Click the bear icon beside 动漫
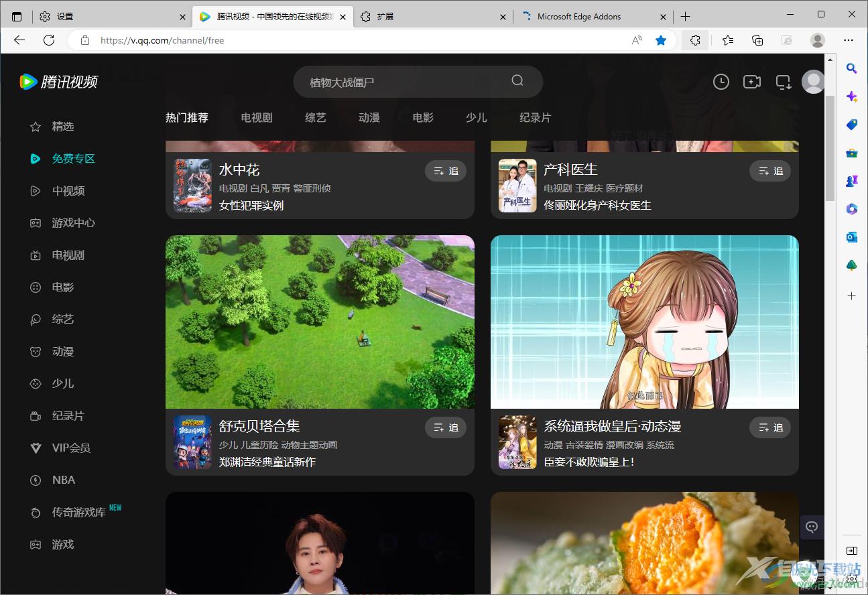The image size is (868, 595). tap(36, 352)
